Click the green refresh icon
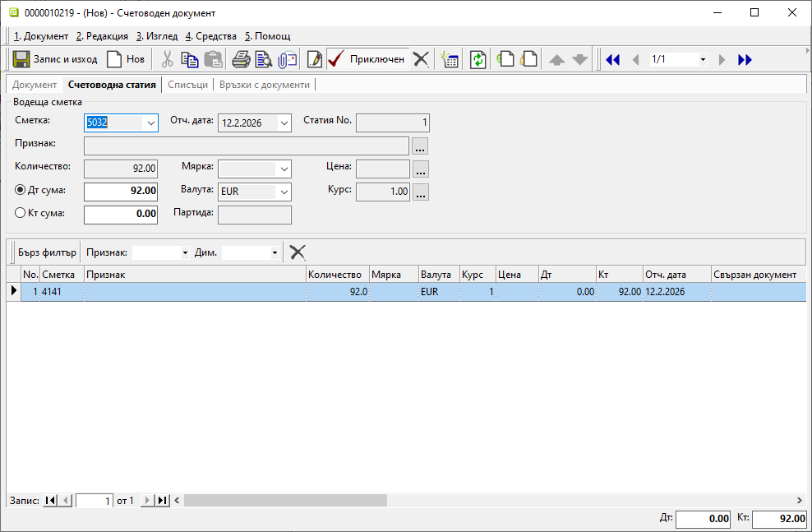Image resolution: width=812 pixels, height=532 pixels. click(478, 59)
